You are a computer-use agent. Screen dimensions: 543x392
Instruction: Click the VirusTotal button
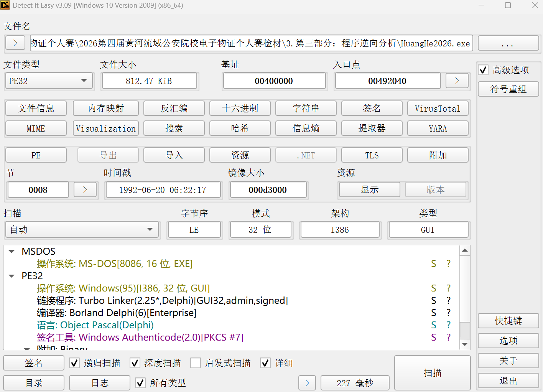coord(438,108)
